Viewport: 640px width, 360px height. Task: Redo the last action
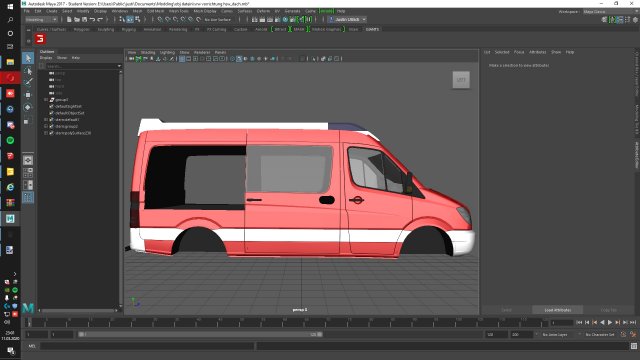tap(100, 19)
